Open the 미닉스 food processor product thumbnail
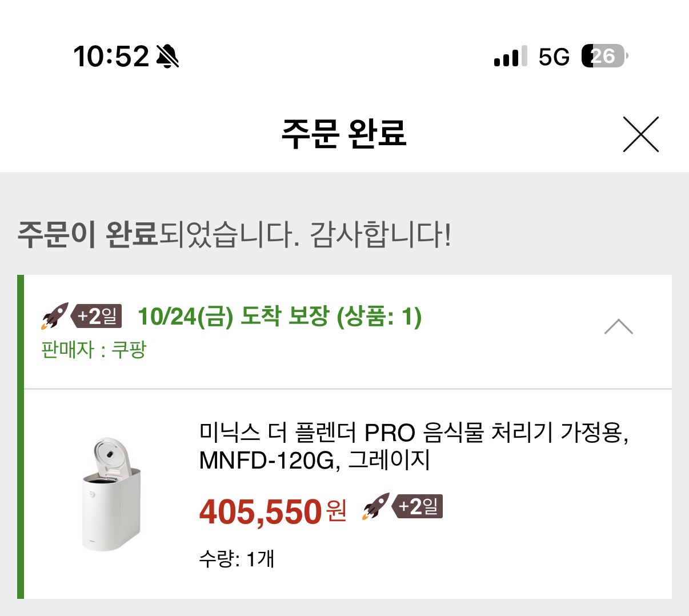Screen dimensions: 689x616 pyautogui.click(x=111, y=494)
